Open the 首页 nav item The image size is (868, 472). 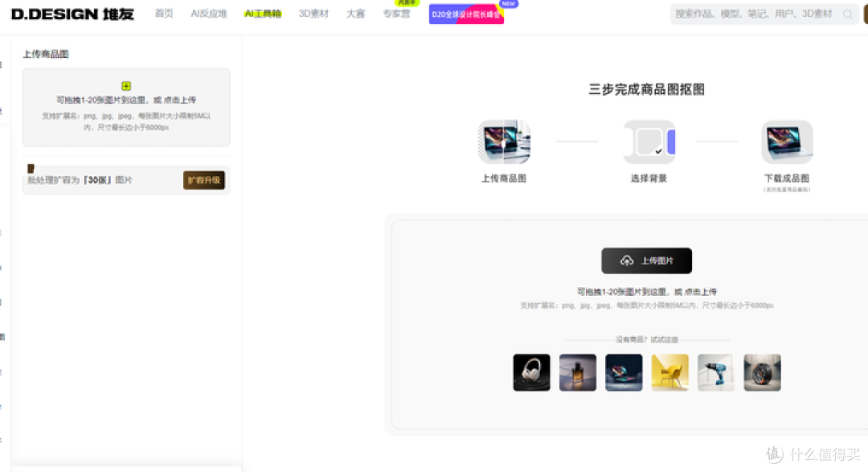164,14
